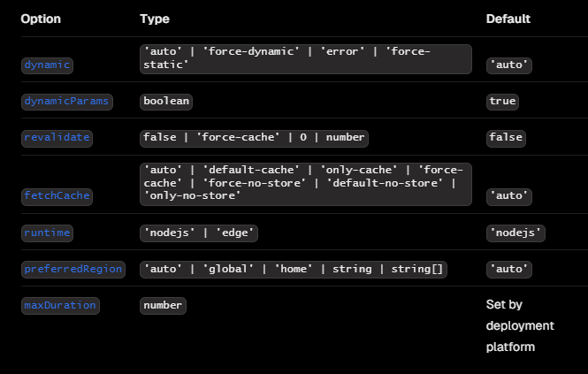Screen dimensions: 588x374
Task: Follow the revalidate option link
Action: [57, 138]
